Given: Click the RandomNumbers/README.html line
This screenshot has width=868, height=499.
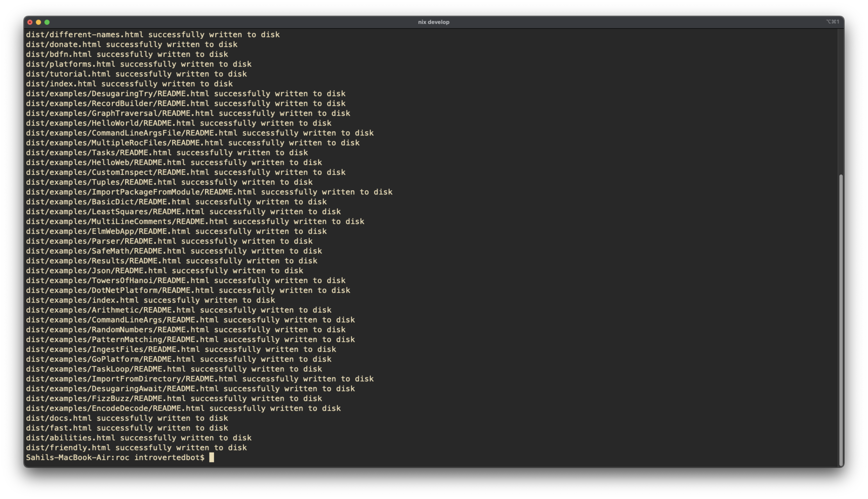Looking at the screenshot, I should [x=186, y=330].
